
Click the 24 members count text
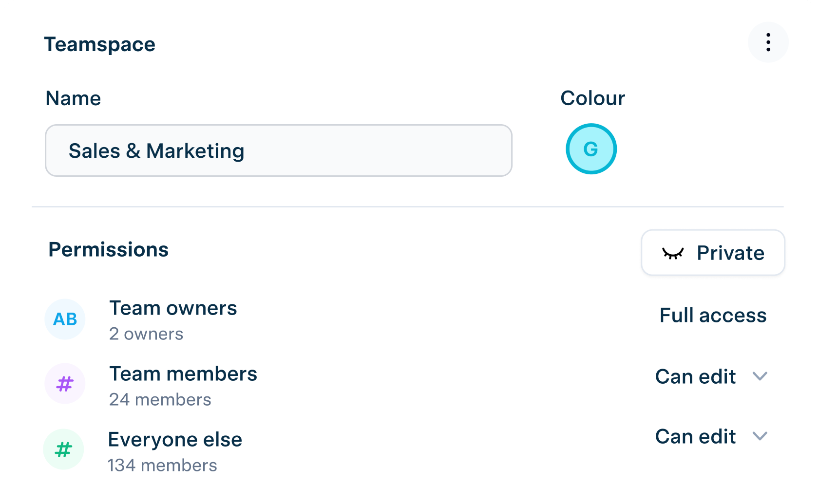point(160,400)
